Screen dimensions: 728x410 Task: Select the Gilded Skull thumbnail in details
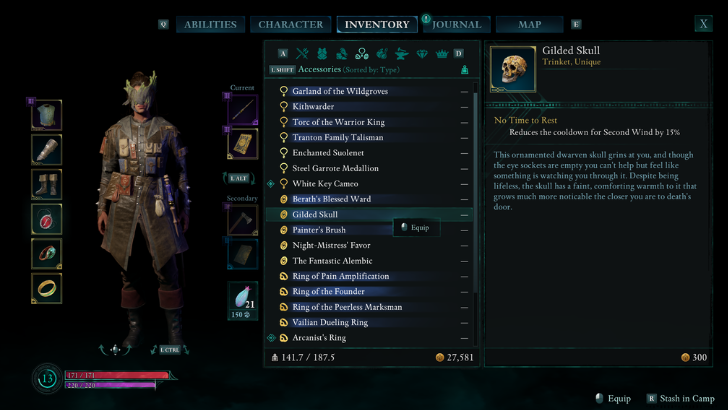pos(513,69)
